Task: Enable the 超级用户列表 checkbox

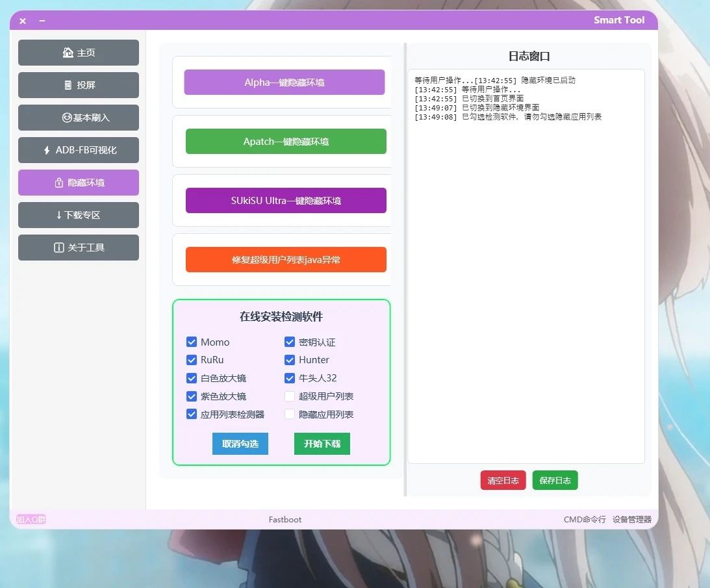Action: [290, 396]
